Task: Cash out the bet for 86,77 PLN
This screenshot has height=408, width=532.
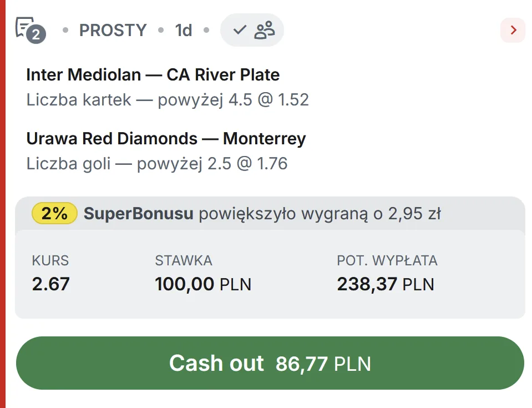Action: tap(270, 363)
